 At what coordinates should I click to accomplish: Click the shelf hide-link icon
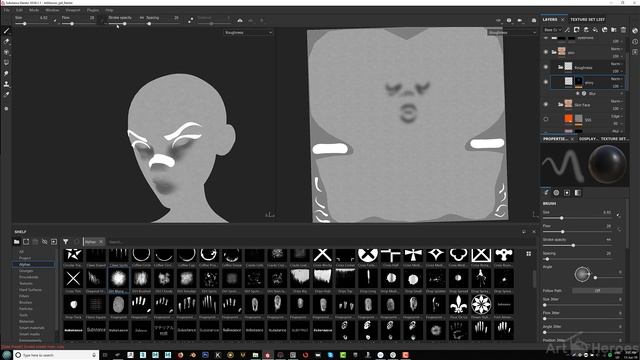(x=44, y=242)
